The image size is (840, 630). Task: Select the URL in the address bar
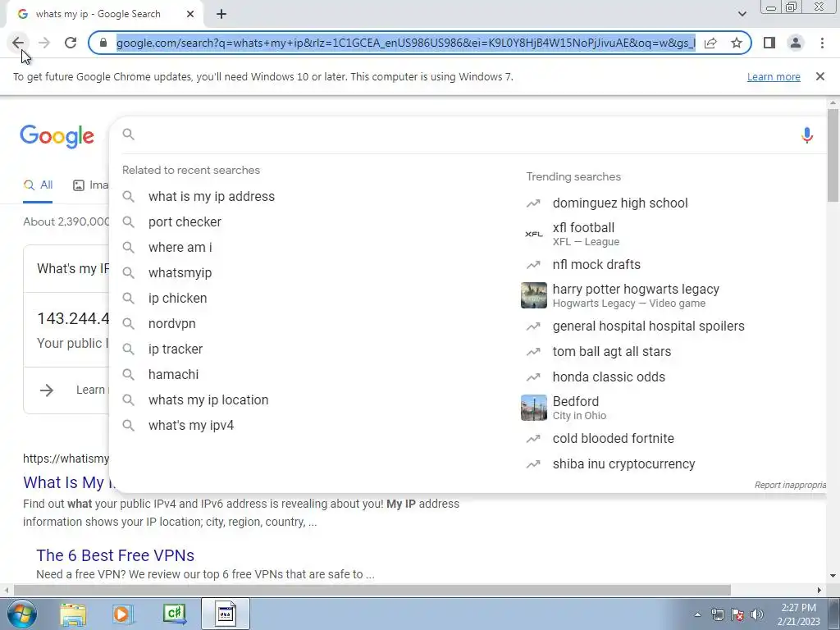[405, 43]
